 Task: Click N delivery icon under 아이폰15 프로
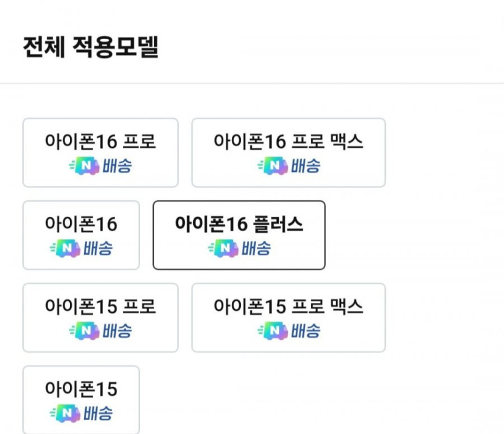click(x=84, y=331)
